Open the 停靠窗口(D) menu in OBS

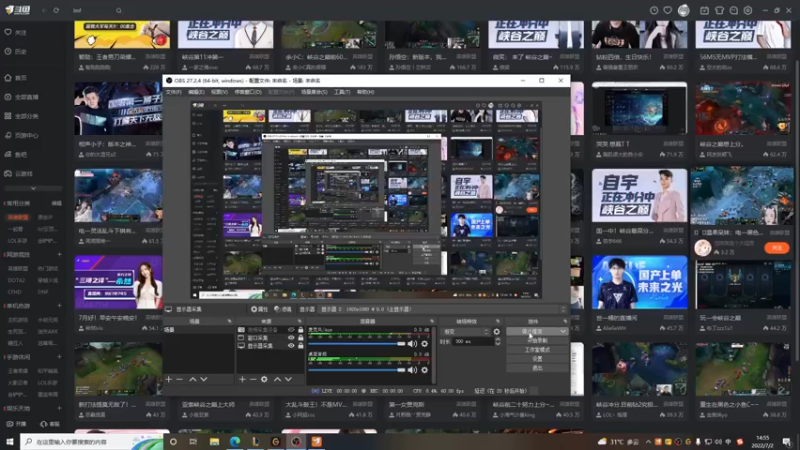point(248,92)
